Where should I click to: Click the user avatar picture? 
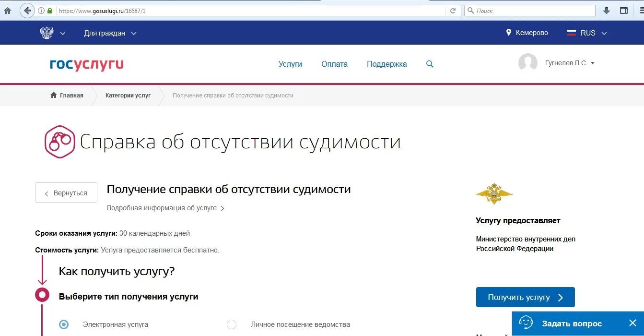[x=528, y=63]
